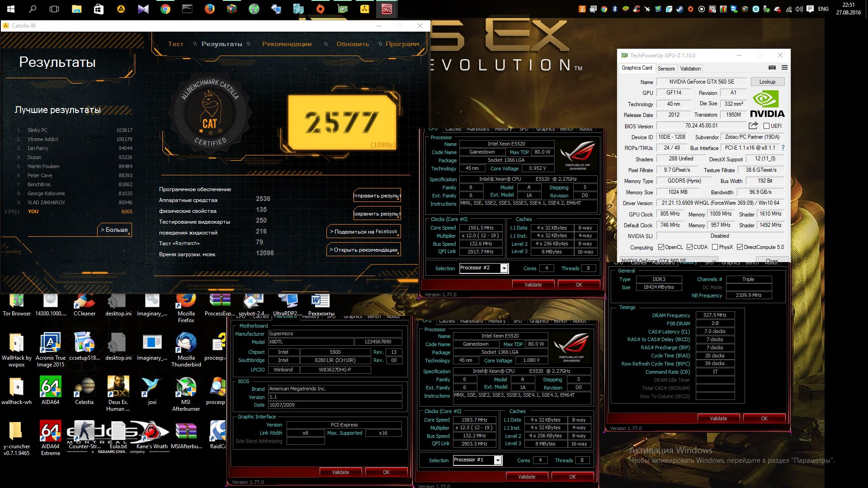Viewport: 868px width, 488px height.
Task: Open the volume control tray icon
Action: point(799,9)
